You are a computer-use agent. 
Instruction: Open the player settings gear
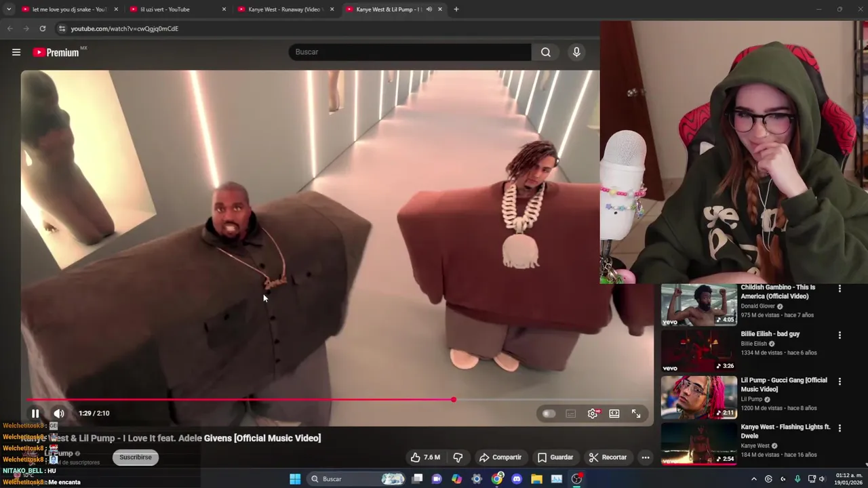pos(593,413)
